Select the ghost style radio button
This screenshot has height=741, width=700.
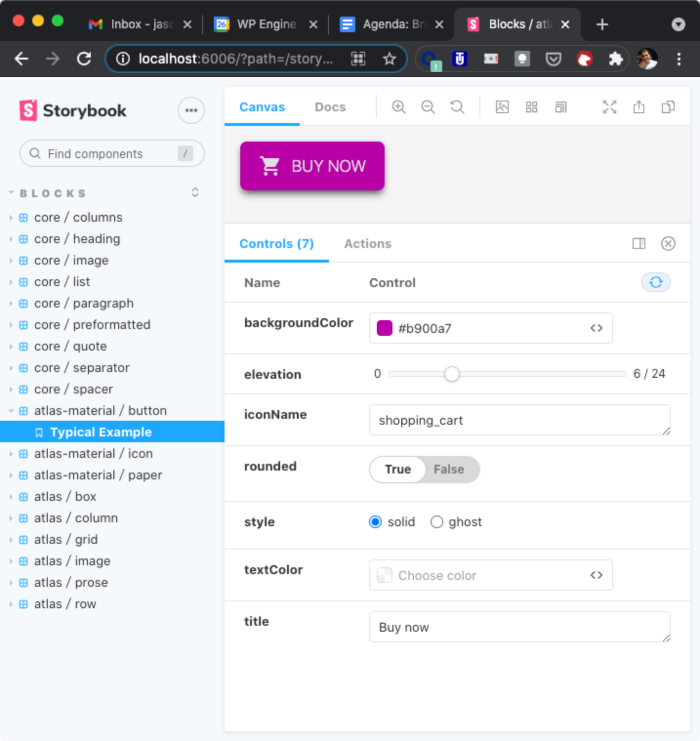(436, 522)
